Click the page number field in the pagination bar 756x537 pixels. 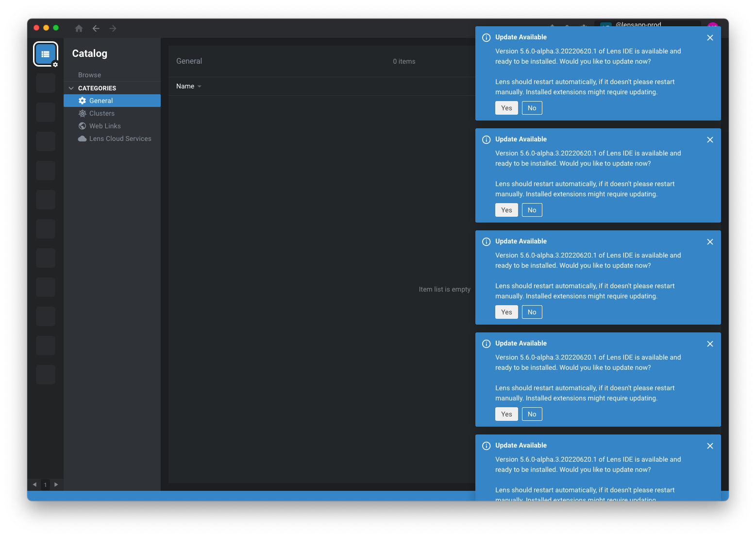45,485
